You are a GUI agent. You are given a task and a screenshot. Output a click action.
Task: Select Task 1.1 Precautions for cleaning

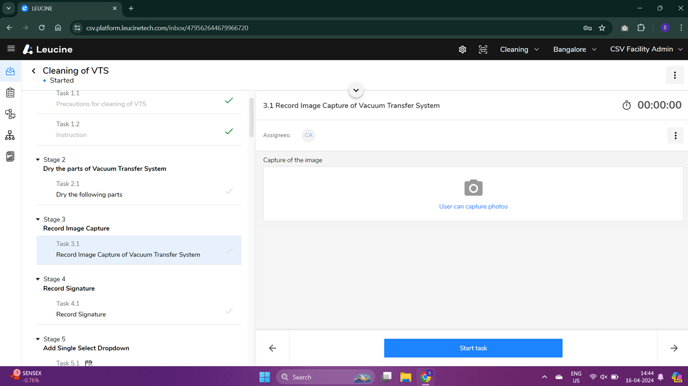pos(139,99)
